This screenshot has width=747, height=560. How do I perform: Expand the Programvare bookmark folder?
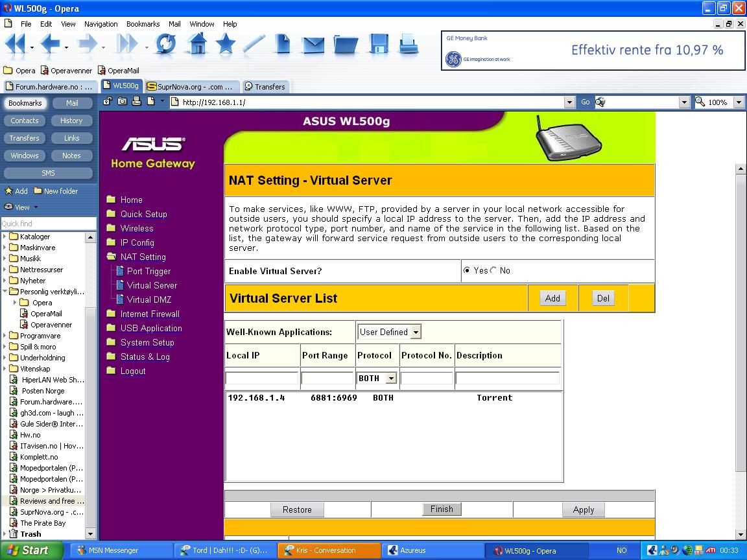5,336
